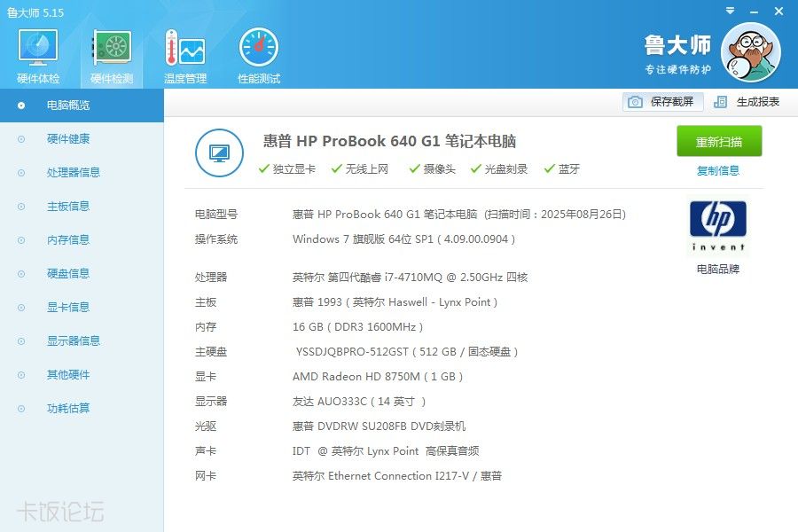Open 功耗估算 power estimate section
The image size is (798, 532).
click(x=68, y=409)
